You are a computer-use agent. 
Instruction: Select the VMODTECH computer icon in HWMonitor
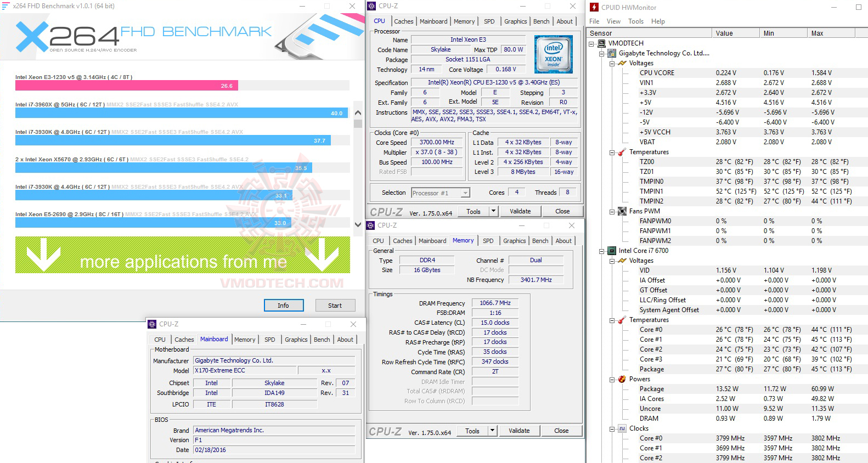tap(601, 43)
